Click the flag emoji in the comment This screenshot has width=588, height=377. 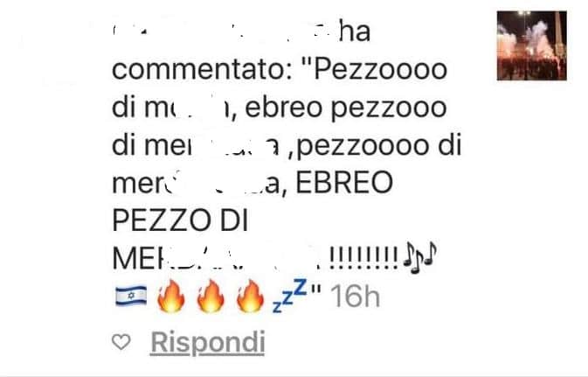[x=131, y=296]
